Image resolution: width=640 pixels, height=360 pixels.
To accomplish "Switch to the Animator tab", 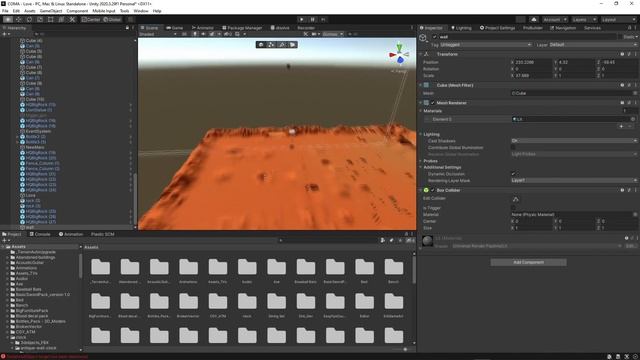I will 202,28.
